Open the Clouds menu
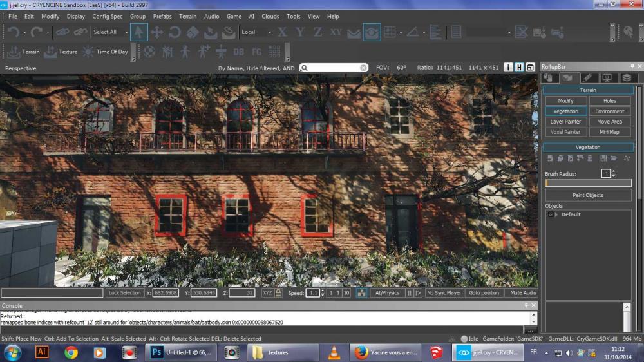This screenshot has height=362, width=644. (x=270, y=17)
